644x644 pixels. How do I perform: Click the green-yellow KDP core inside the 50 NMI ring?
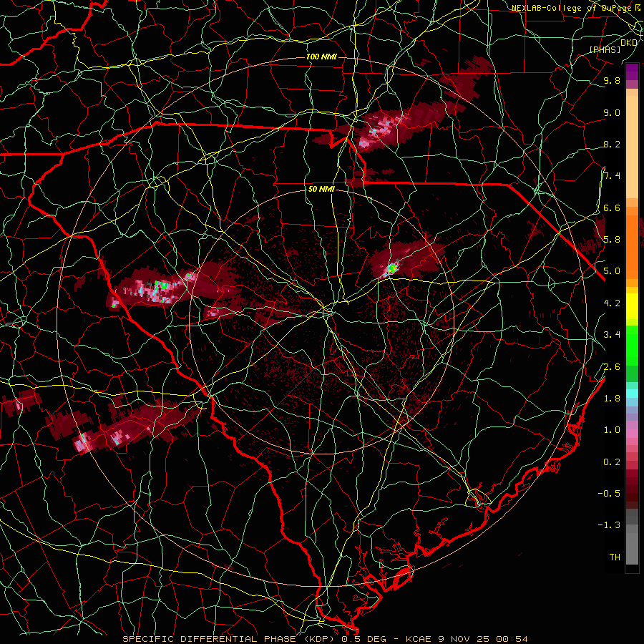pos(392,268)
